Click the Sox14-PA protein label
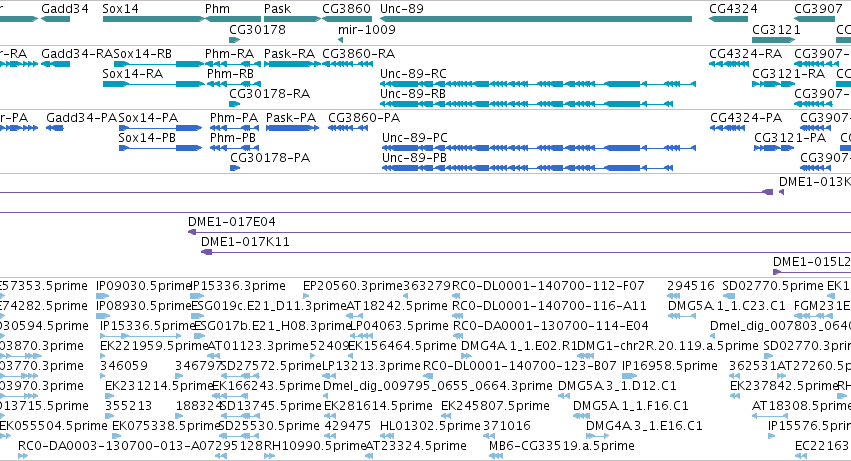This screenshot has height=461, width=851. (x=148, y=118)
